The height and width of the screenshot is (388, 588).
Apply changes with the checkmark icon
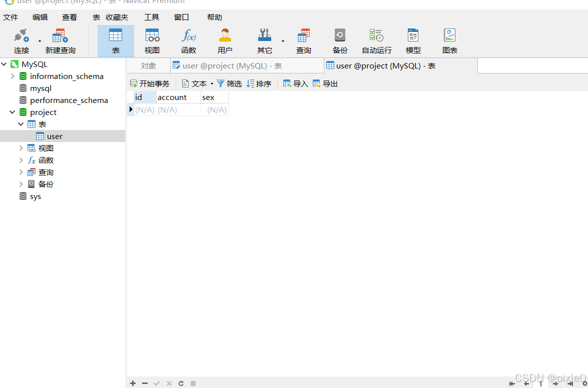[157, 383]
